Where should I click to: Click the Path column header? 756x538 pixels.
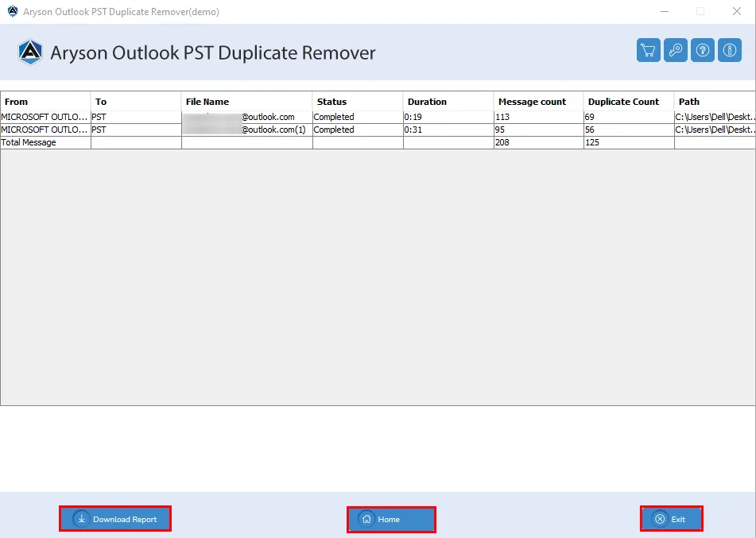click(x=715, y=102)
